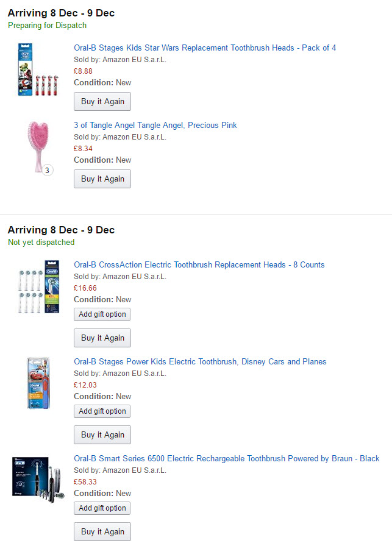
Task: Buy the Smart Series 6500 toothbrush again
Action: (x=102, y=531)
